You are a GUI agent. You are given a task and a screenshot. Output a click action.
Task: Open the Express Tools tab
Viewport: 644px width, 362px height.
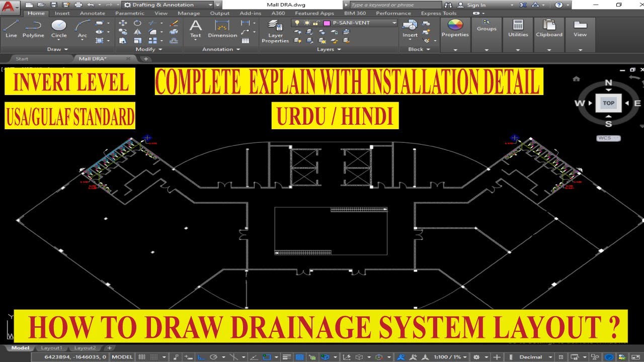tap(438, 14)
